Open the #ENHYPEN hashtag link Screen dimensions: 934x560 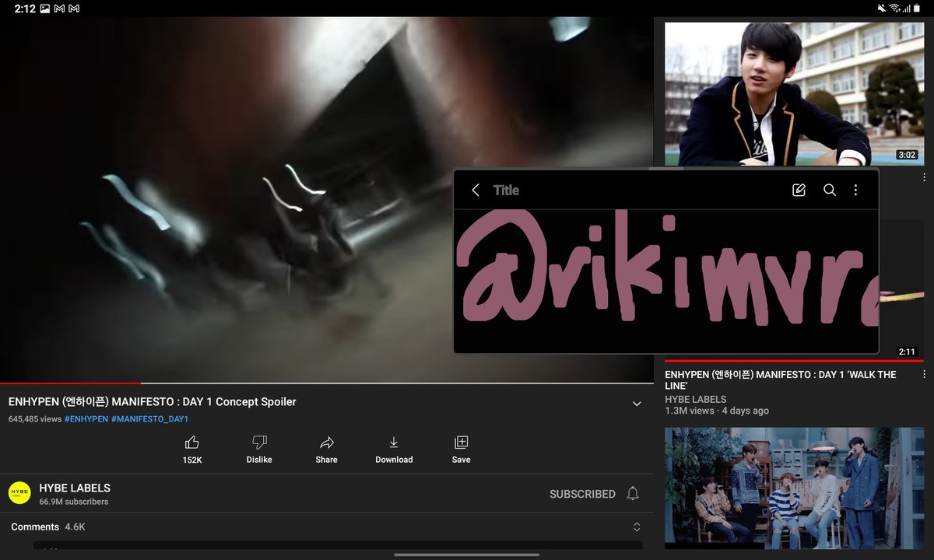pos(86,418)
